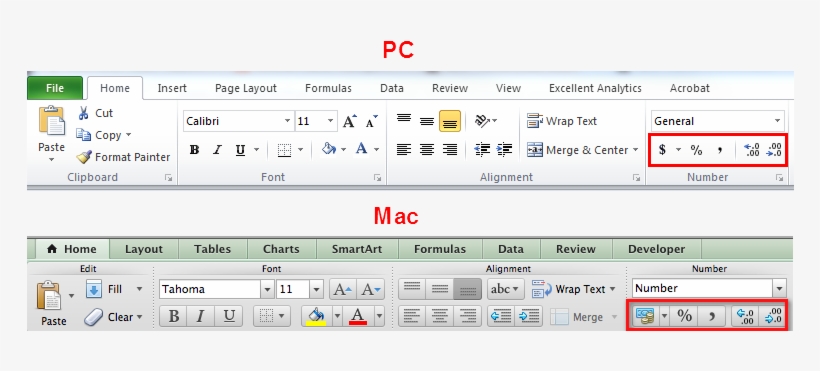Top align text in PC Alignment group
The image size is (820, 371).
[404, 120]
